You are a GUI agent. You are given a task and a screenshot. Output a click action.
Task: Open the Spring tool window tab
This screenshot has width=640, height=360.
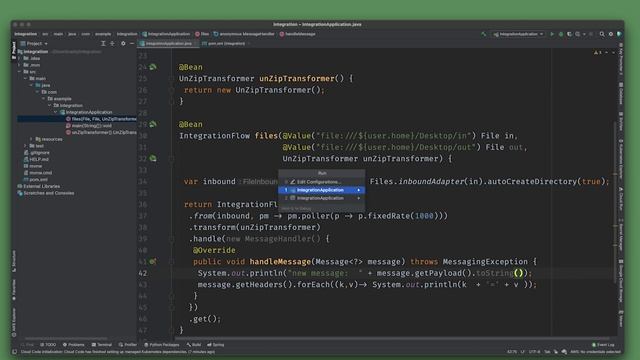(216, 345)
